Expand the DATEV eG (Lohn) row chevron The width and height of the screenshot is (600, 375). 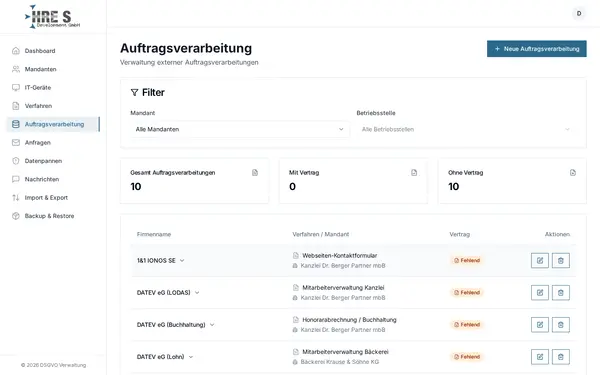(191, 357)
